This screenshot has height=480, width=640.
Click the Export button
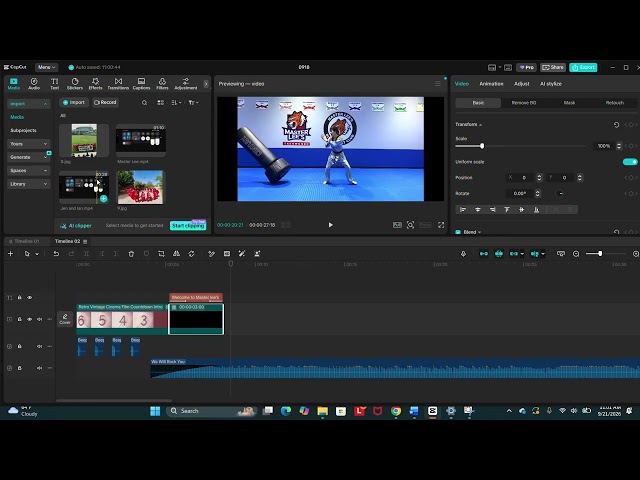click(583, 67)
